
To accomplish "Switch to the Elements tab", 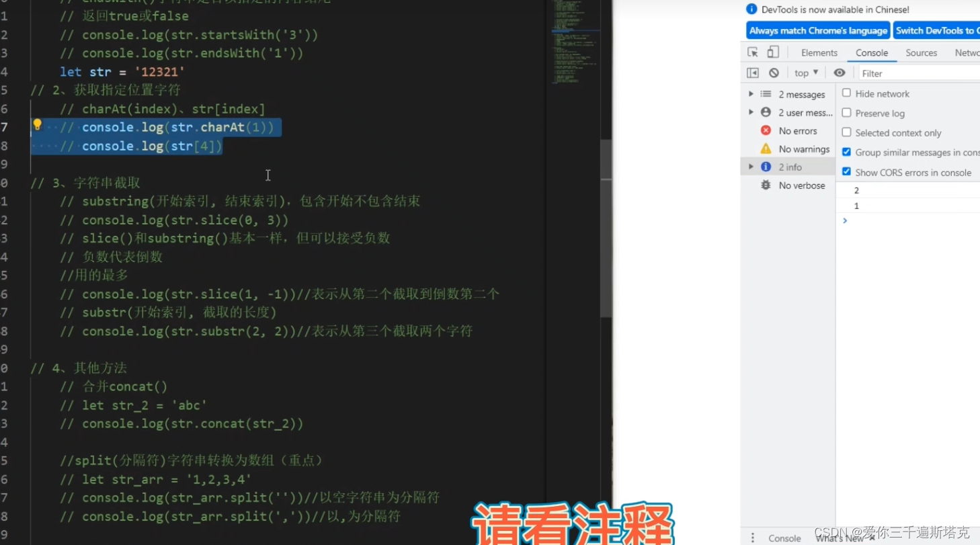I will tap(819, 52).
